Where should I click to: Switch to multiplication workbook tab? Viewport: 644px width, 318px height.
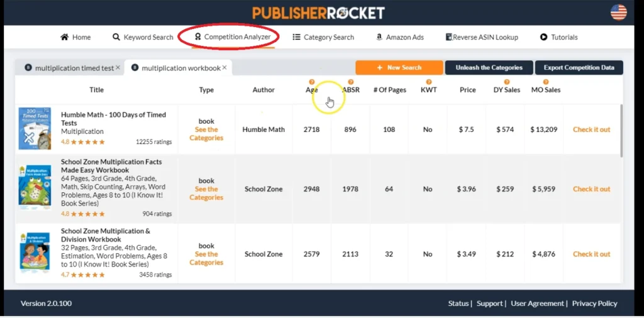(x=178, y=68)
